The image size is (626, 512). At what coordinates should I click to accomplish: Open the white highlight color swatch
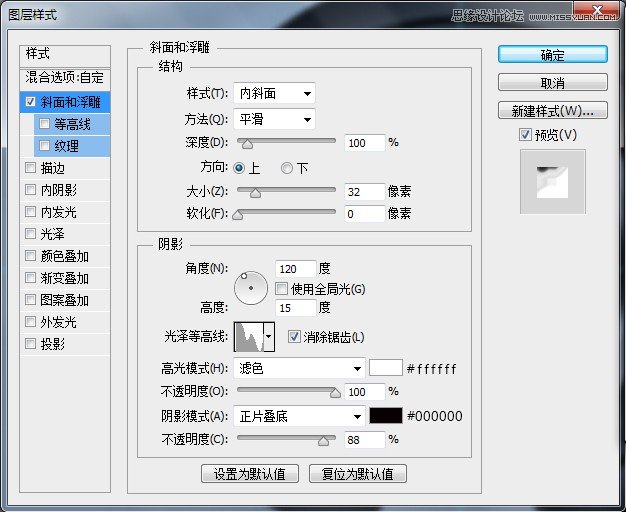[x=386, y=368]
